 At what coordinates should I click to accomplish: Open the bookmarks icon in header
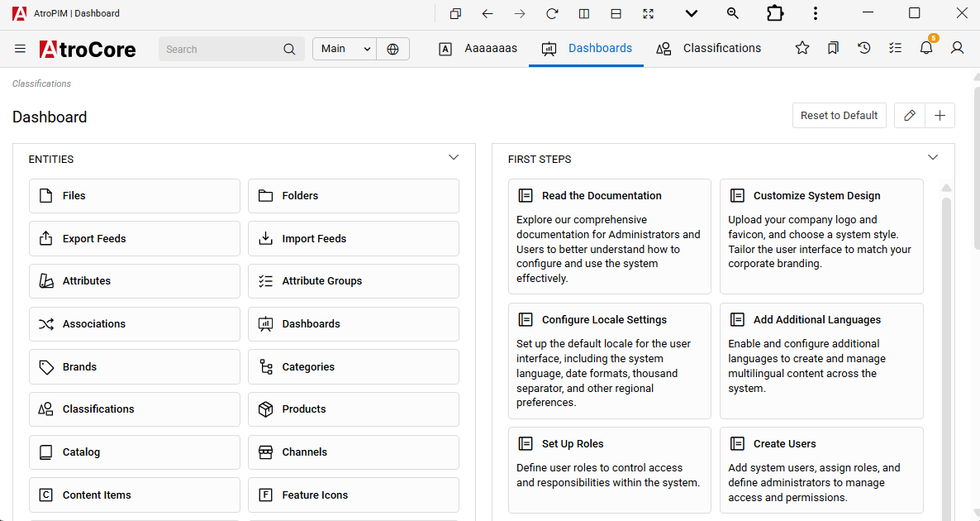(833, 48)
